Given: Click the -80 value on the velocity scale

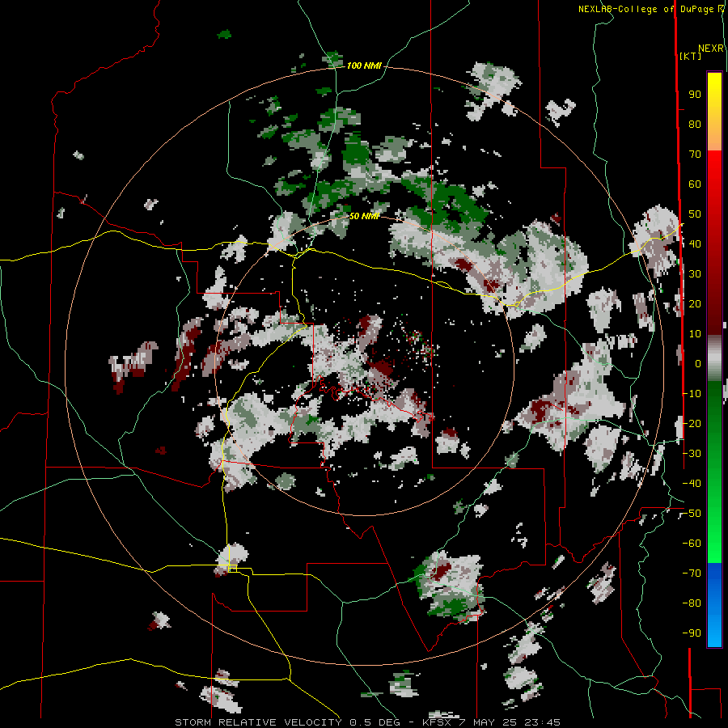Looking at the screenshot, I should 692,603.
